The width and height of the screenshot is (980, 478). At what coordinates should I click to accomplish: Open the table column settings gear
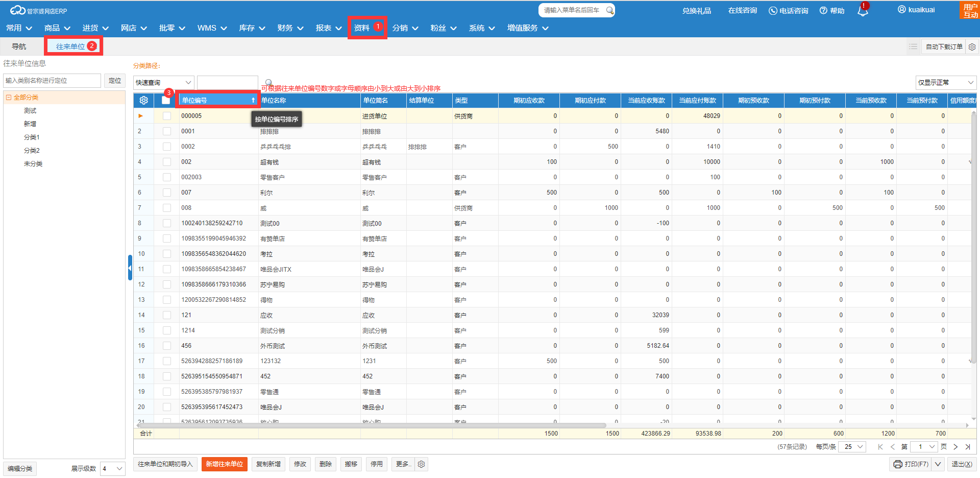tap(143, 100)
